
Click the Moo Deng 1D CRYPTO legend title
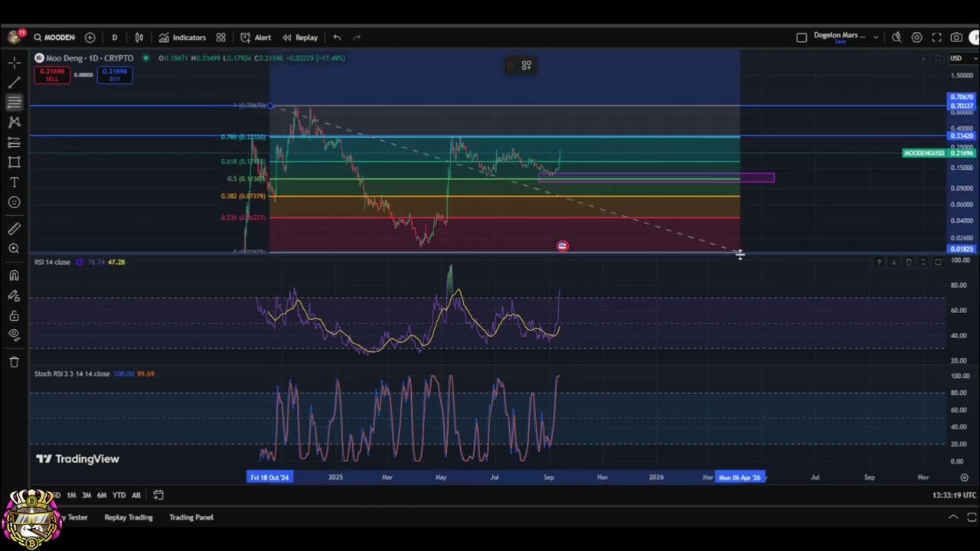point(90,58)
